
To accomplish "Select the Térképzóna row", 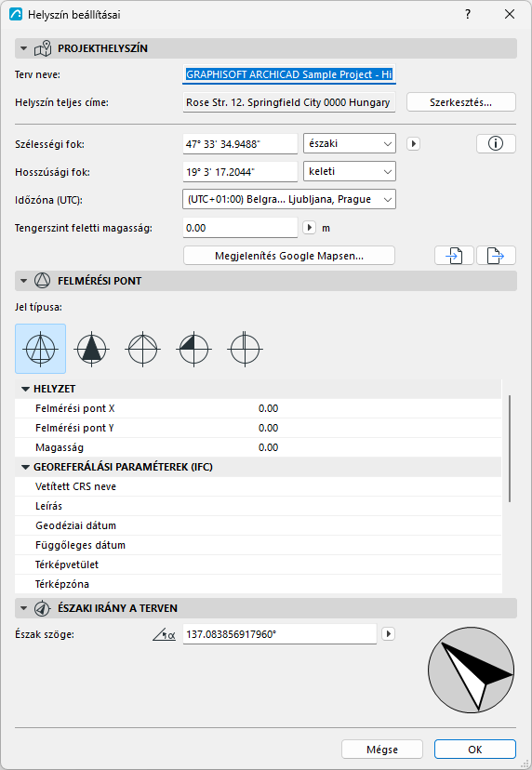I will (x=259, y=584).
